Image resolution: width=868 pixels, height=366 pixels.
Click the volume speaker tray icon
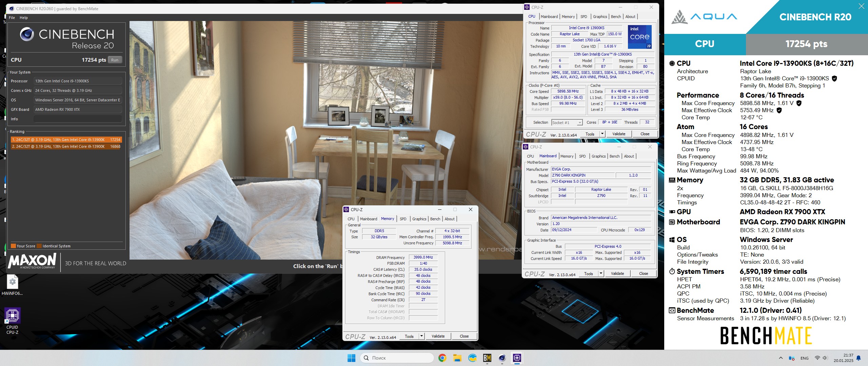click(825, 358)
